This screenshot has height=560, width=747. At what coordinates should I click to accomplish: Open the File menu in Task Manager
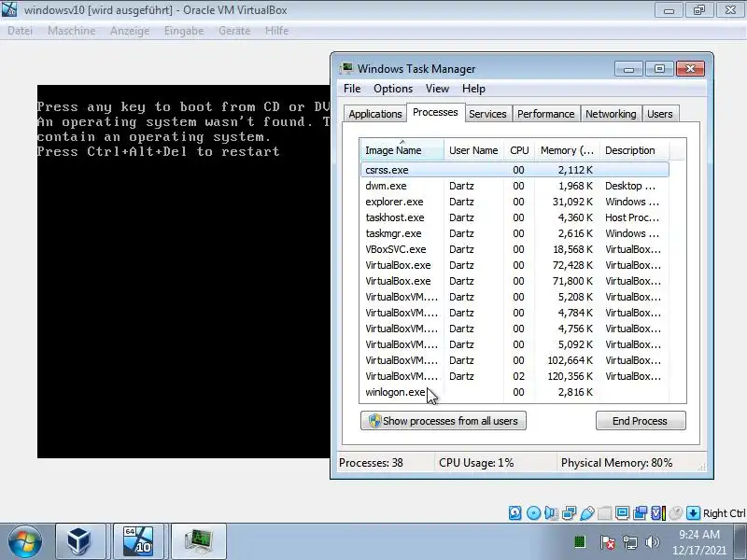coord(352,89)
